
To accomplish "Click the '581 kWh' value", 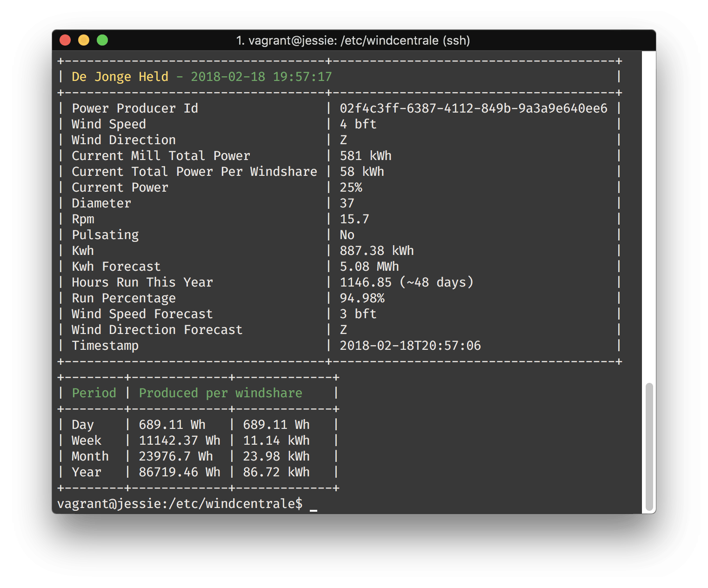I will click(x=366, y=156).
